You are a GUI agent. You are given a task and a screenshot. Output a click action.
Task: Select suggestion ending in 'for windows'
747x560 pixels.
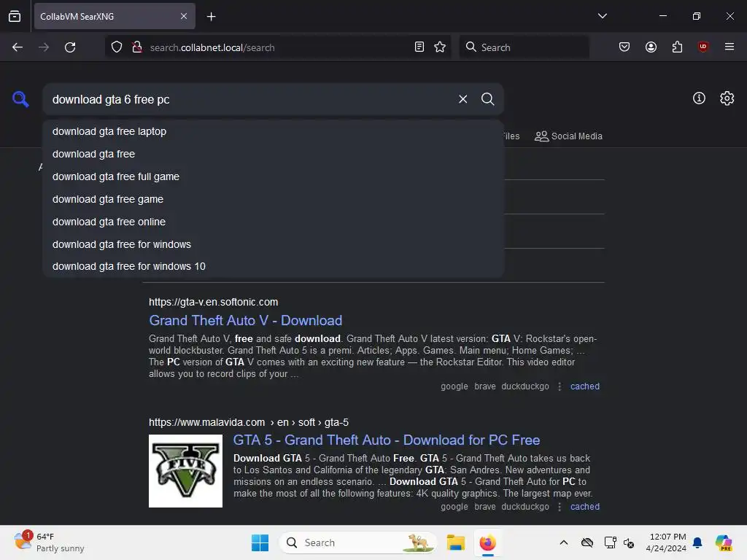[274, 244]
